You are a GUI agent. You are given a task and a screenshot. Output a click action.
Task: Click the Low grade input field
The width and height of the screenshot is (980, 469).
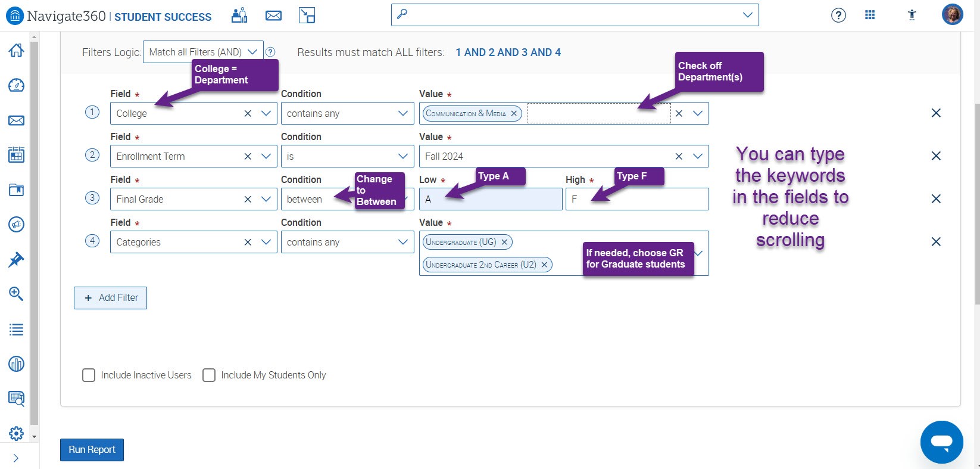click(490, 199)
